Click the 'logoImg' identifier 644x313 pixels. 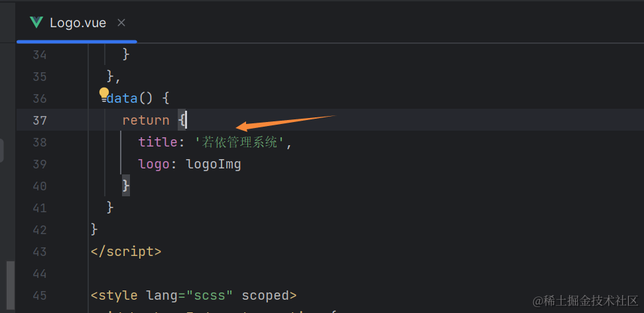(214, 164)
